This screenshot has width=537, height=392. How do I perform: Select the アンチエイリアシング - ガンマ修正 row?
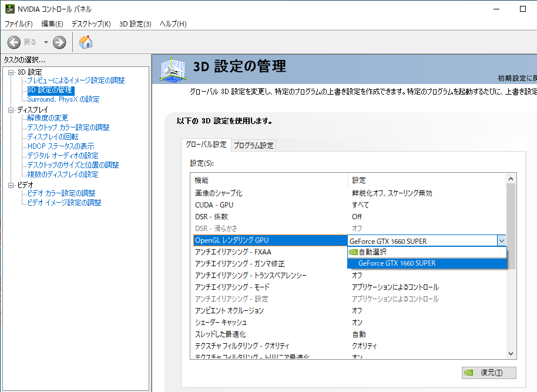click(270, 263)
